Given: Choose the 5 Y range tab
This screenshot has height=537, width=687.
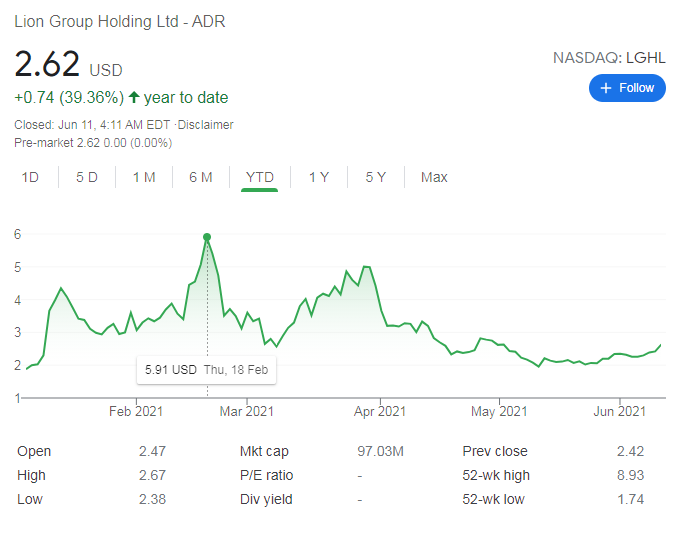Looking at the screenshot, I should tap(376, 177).
